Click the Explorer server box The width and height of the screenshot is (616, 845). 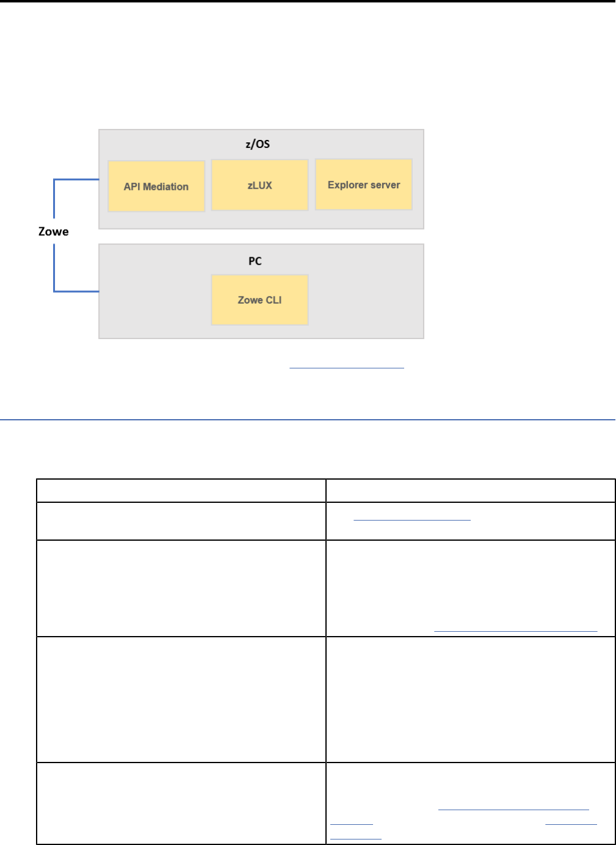click(364, 185)
